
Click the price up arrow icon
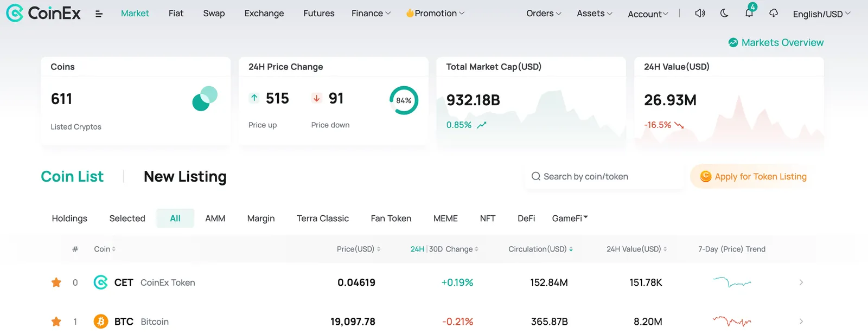[254, 98]
